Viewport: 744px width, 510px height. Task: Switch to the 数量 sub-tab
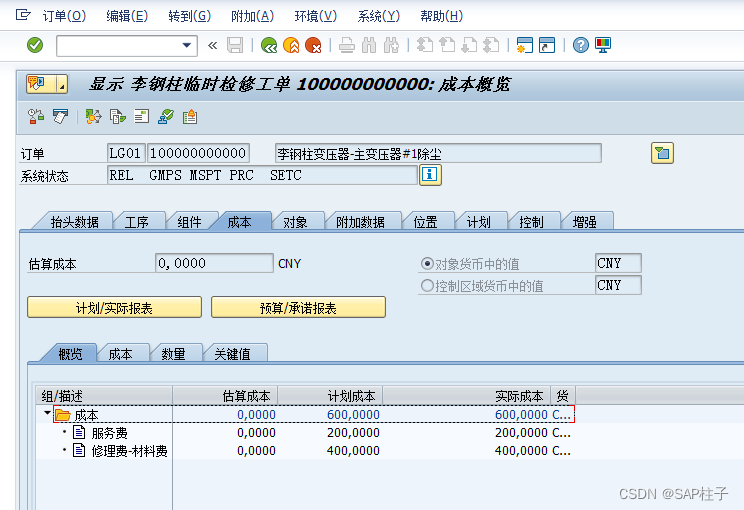pos(173,354)
